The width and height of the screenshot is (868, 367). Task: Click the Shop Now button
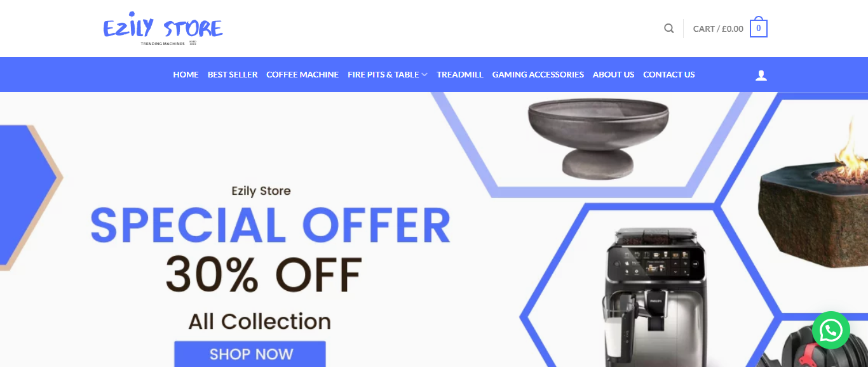[x=250, y=354]
